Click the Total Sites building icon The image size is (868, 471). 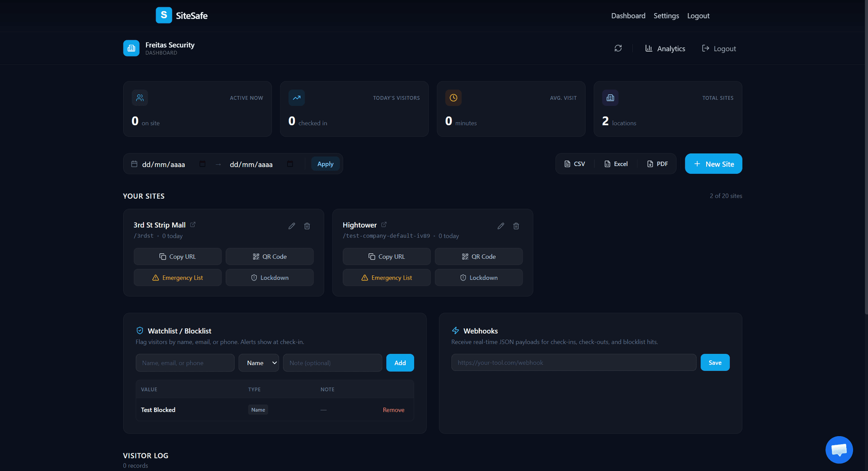coord(610,98)
